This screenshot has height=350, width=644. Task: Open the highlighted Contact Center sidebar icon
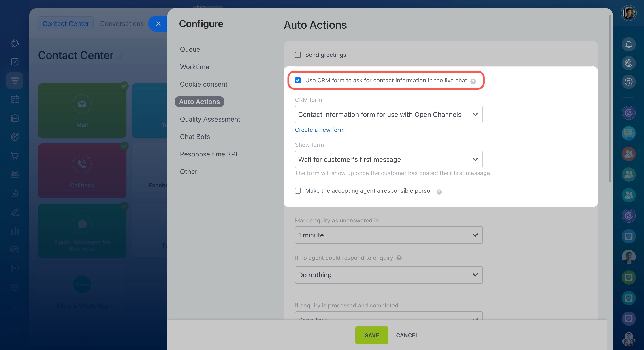tap(15, 81)
